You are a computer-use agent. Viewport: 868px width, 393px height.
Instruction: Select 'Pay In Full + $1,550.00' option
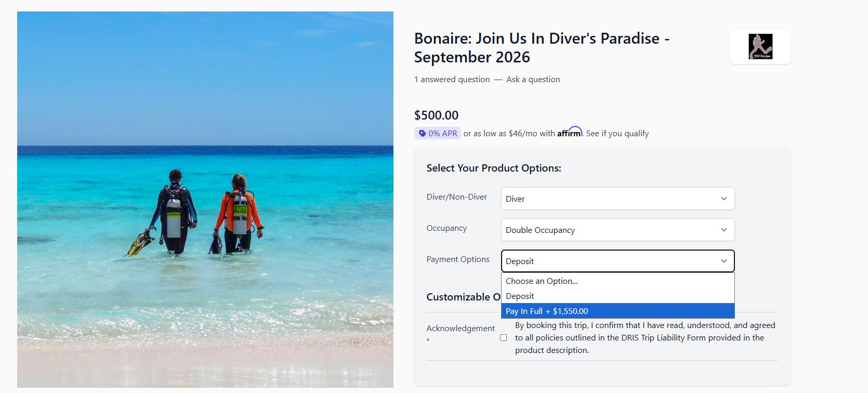coord(547,311)
